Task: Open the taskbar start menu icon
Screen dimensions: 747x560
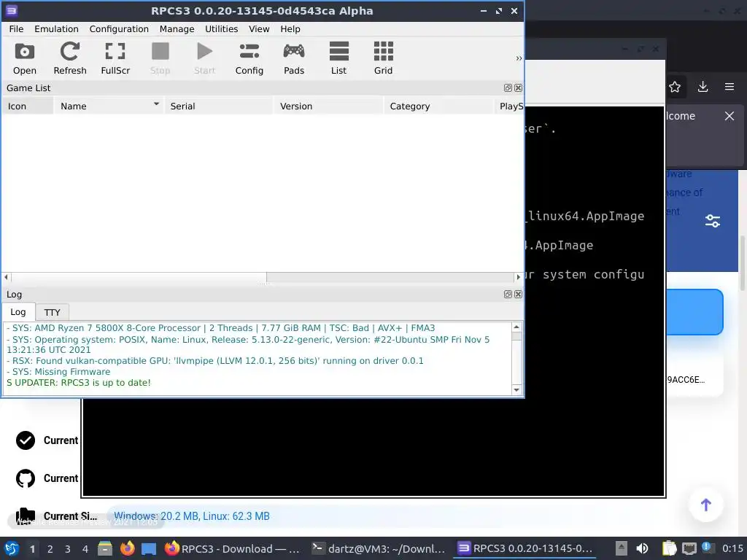Action: pyautogui.click(x=12, y=548)
